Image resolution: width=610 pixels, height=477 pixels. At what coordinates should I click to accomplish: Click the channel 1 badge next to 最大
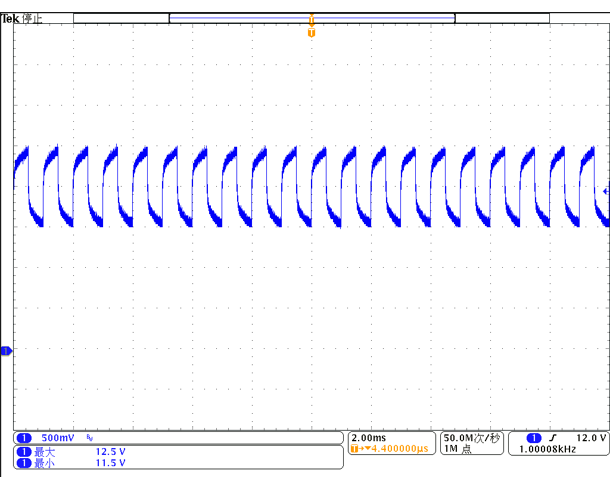pos(24,452)
